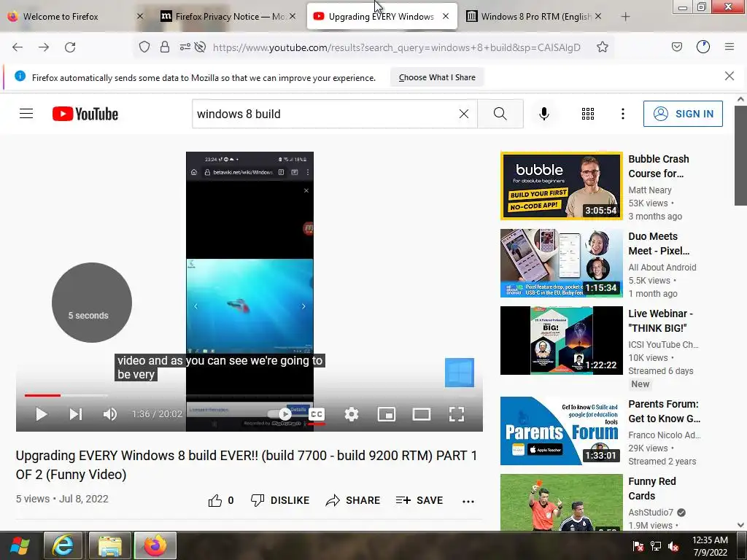Open Live Webinar THINK BIG video title
The image size is (747, 560).
pos(660,321)
